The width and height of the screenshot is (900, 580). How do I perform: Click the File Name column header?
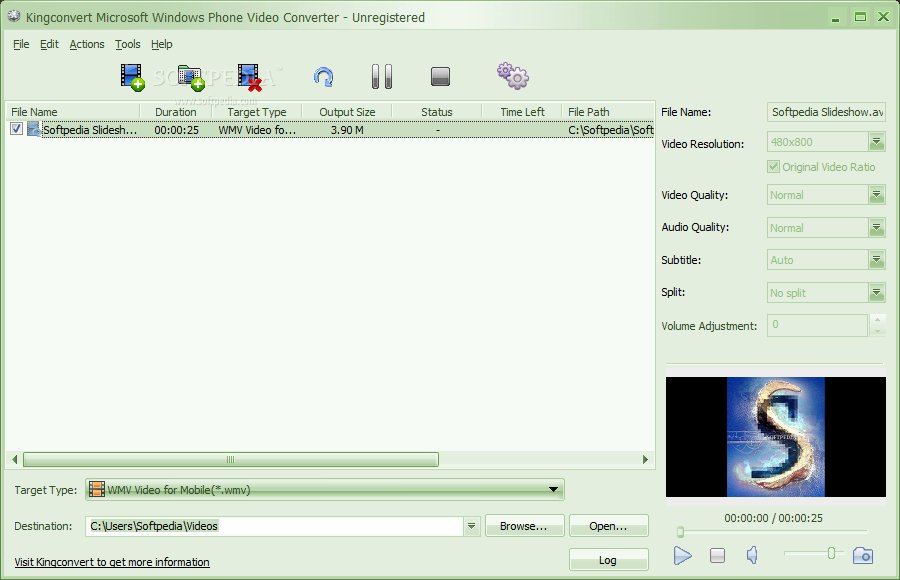click(73, 112)
